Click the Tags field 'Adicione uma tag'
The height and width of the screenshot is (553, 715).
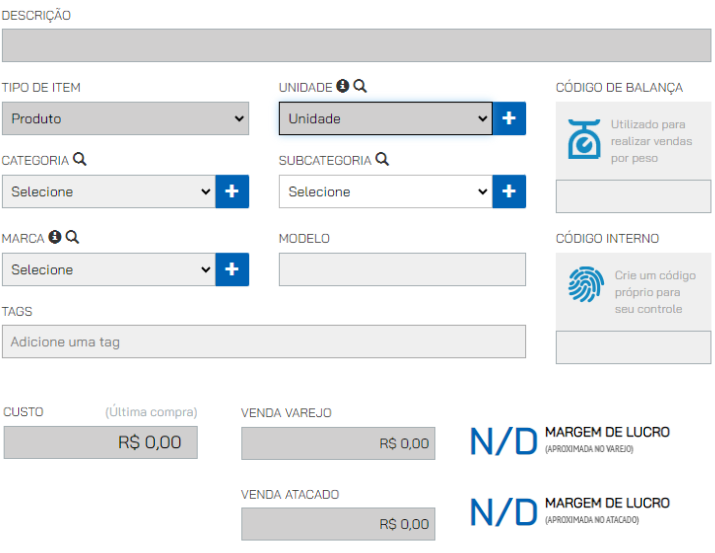click(264, 341)
